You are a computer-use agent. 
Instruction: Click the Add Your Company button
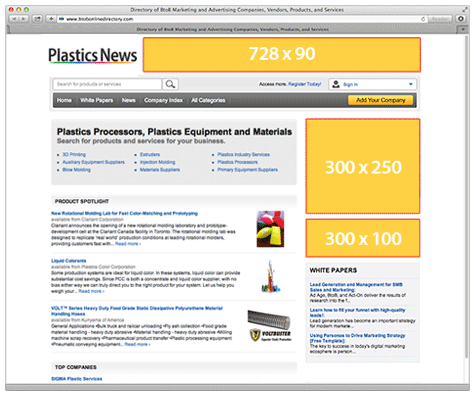tap(380, 100)
